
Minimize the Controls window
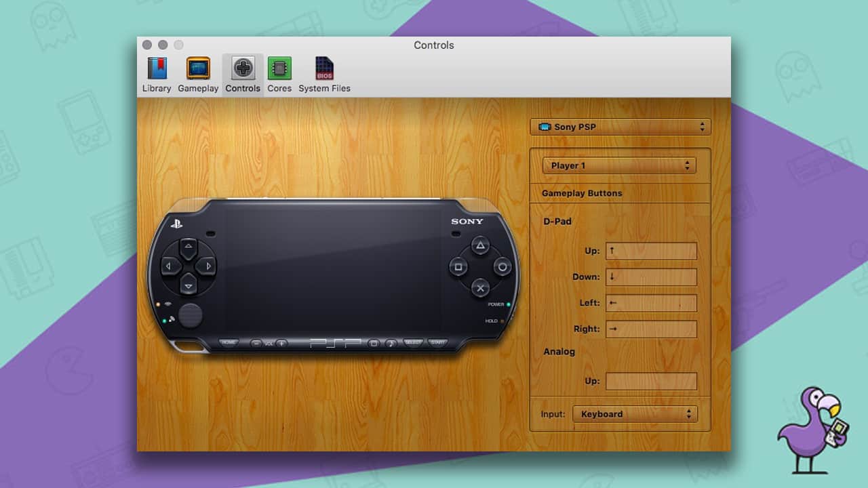pyautogui.click(x=163, y=45)
